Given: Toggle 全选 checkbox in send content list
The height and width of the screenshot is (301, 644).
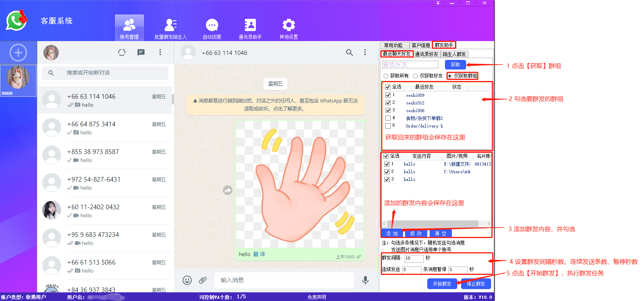Looking at the screenshot, I should 386,156.
